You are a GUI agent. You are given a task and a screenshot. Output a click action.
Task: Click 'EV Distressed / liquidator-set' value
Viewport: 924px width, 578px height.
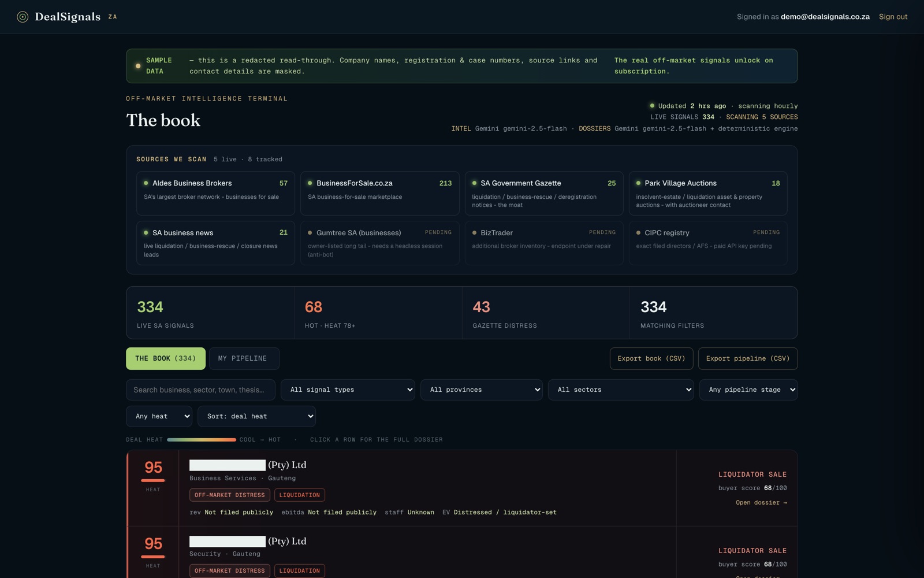(500, 513)
